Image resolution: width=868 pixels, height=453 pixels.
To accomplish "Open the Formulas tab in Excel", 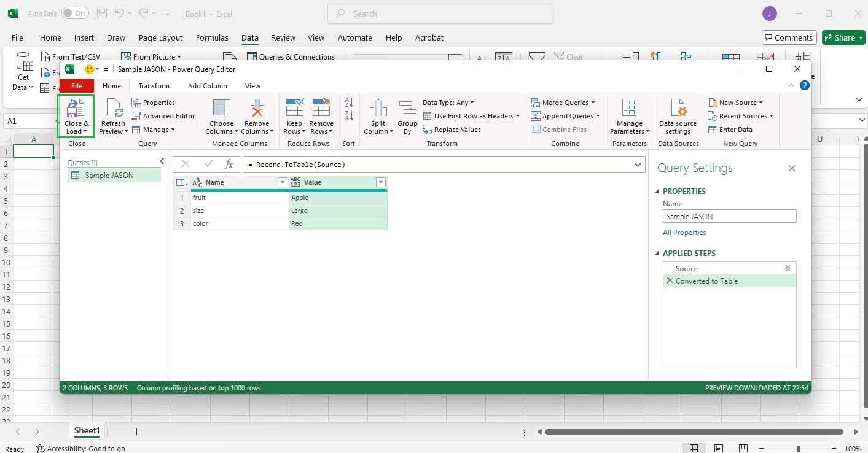I will (x=212, y=37).
